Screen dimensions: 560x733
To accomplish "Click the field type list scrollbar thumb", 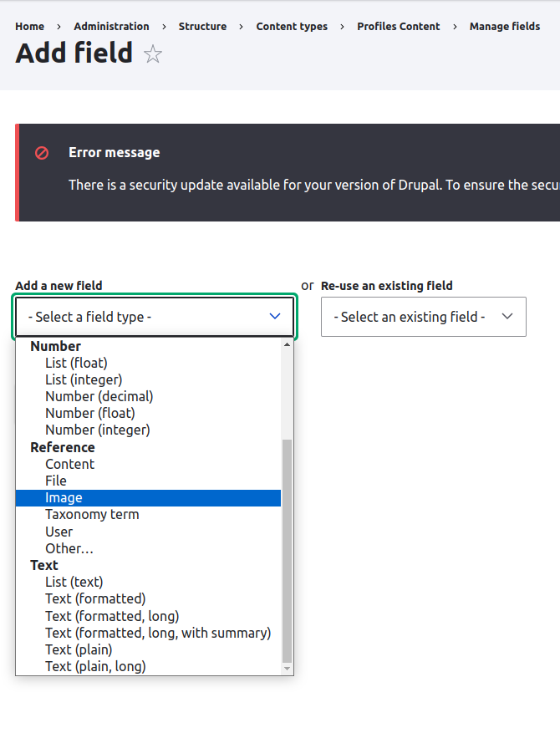I will [287, 551].
